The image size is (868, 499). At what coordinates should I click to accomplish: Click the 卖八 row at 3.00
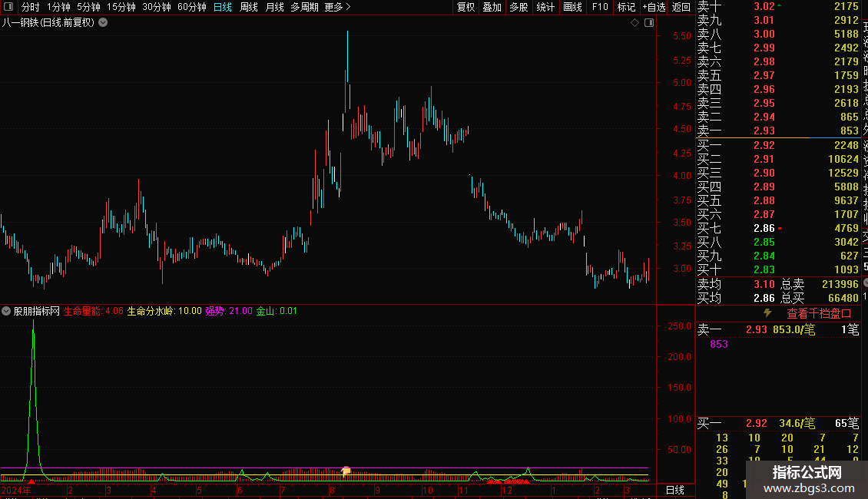click(x=778, y=34)
